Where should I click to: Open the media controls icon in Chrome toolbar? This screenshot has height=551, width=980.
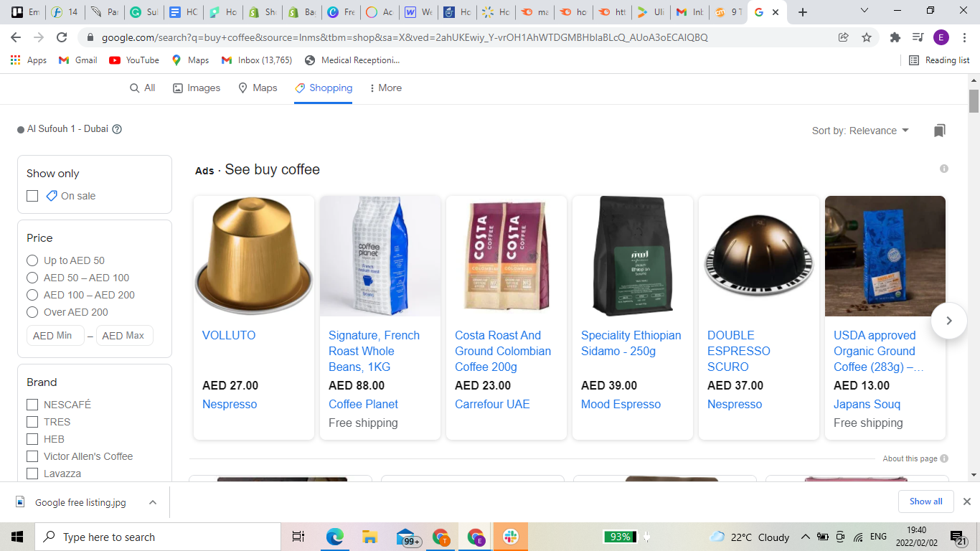pyautogui.click(x=918, y=37)
